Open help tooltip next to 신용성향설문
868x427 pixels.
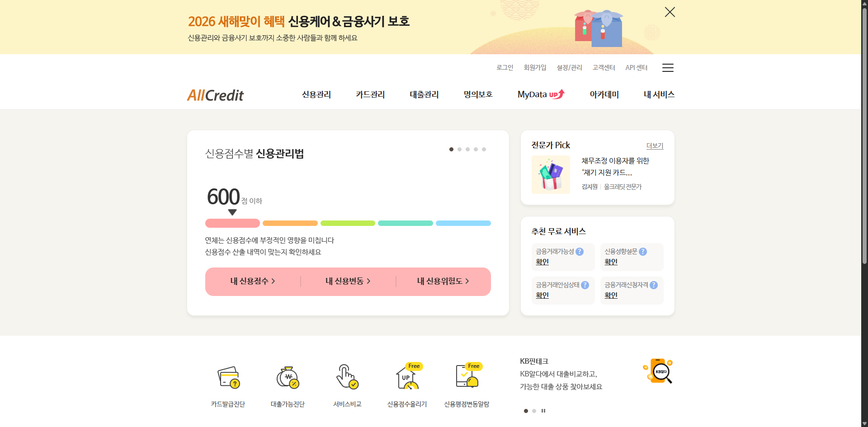coord(644,252)
